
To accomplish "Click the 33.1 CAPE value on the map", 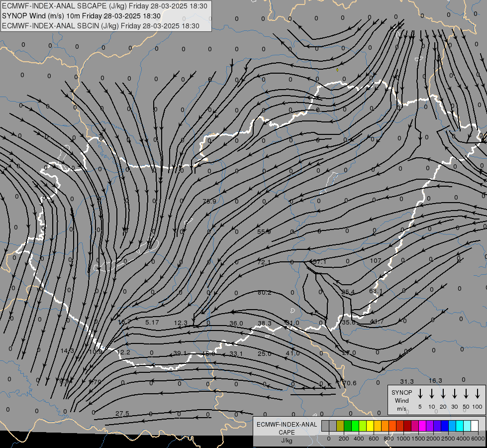I will 236,354.
